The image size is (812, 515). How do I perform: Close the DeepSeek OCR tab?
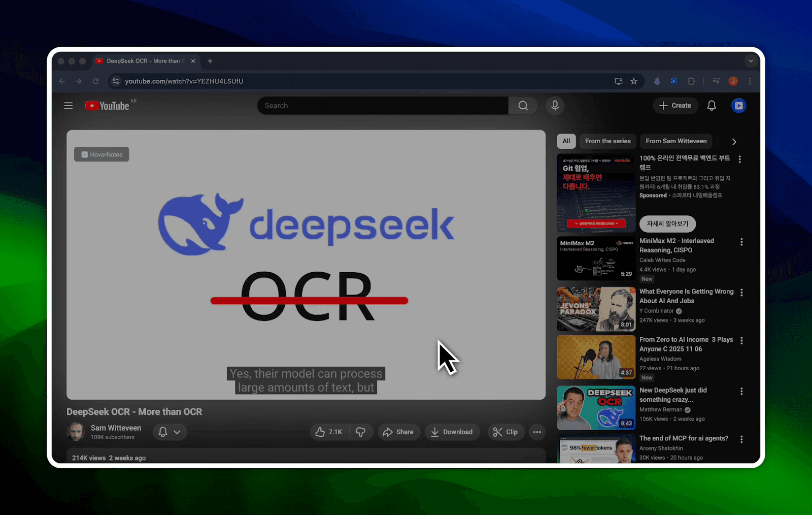point(193,61)
